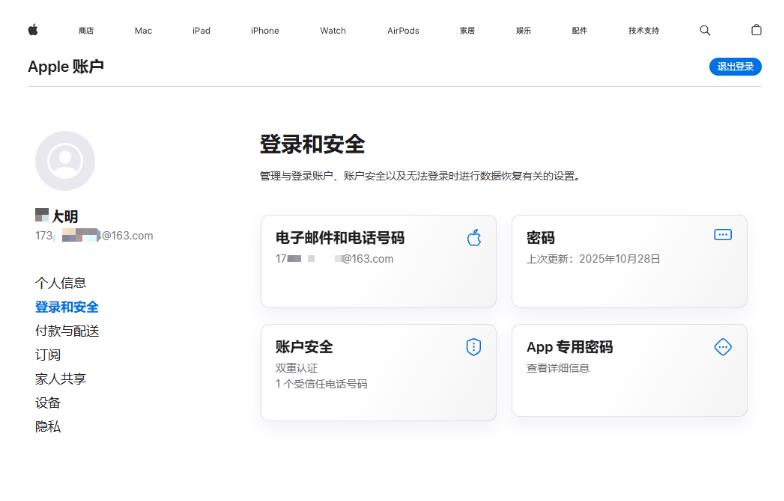Select 个人信息 in the sidebar

click(61, 283)
